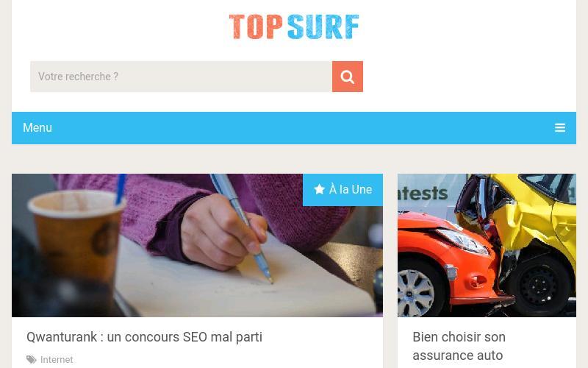
Task: Open the hamburger menu icon
Action: 560,127
